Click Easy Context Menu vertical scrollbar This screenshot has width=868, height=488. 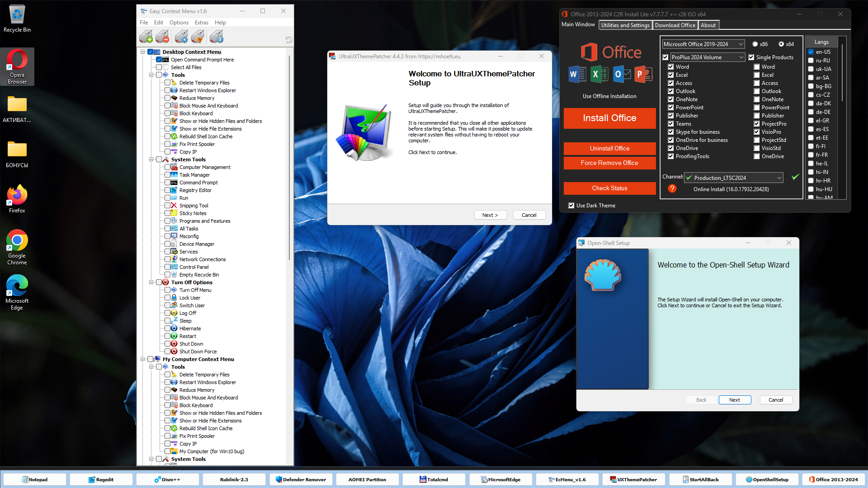coord(289,158)
